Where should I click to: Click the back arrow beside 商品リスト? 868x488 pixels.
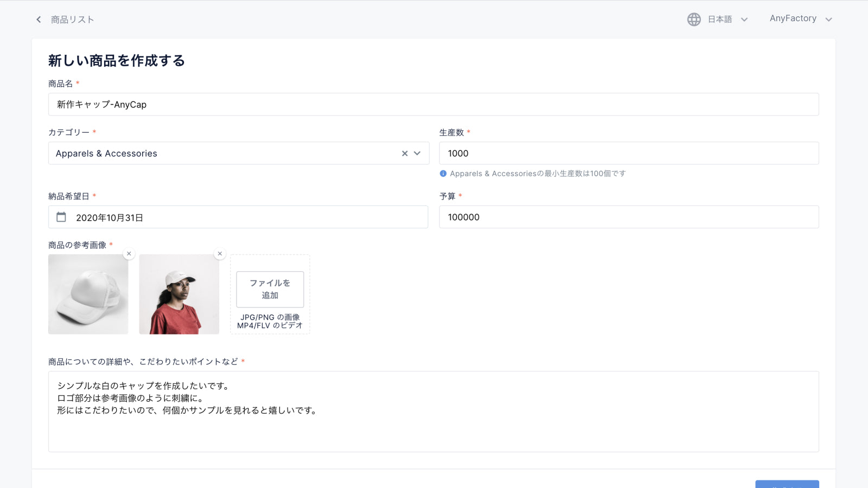pyautogui.click(x=39, y=20)
